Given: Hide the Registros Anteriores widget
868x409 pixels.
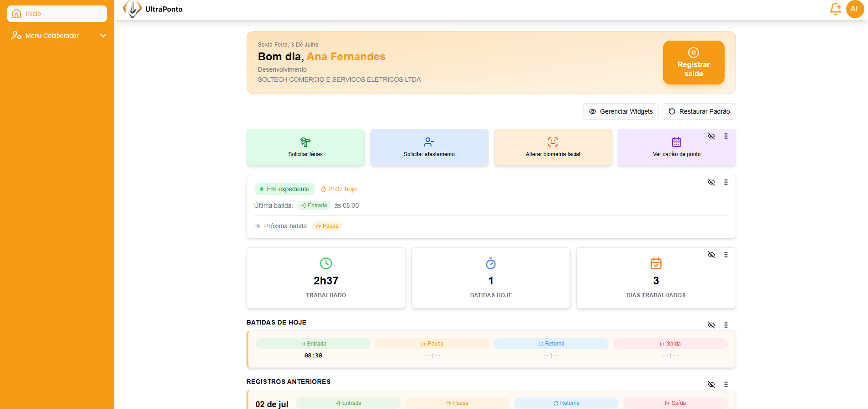Looking at the screenshot, I should (711, 384).
